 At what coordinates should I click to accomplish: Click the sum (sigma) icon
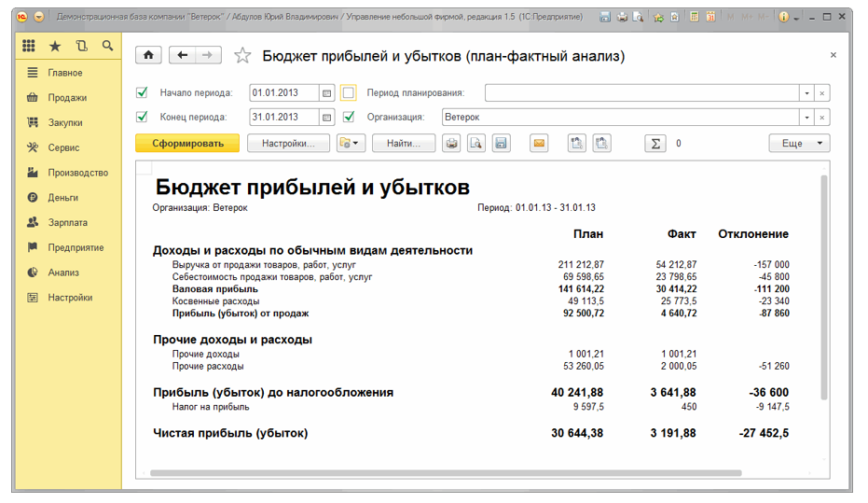[656, 144]
